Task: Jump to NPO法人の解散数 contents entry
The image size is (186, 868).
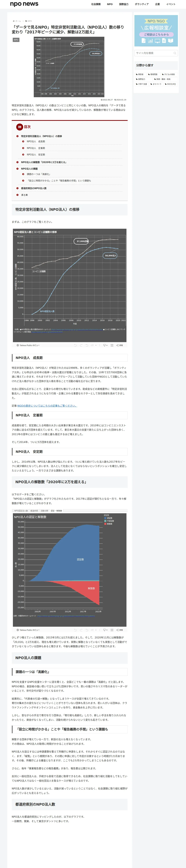Action: 44,162
